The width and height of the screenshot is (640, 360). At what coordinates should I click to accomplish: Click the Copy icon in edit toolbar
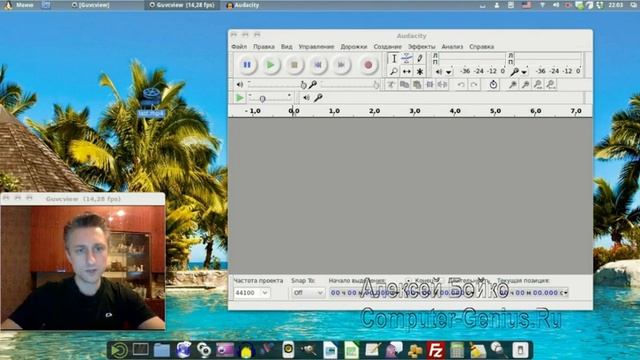coord(404,84)
